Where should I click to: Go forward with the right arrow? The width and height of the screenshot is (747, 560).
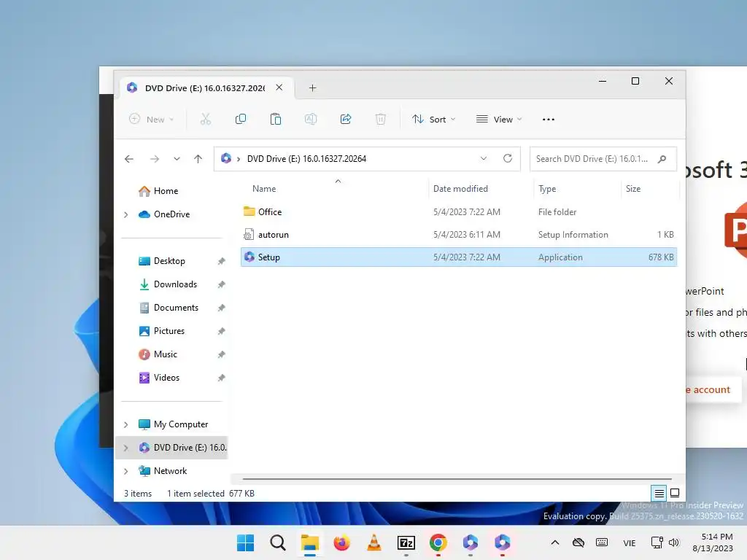pos(155,159)
